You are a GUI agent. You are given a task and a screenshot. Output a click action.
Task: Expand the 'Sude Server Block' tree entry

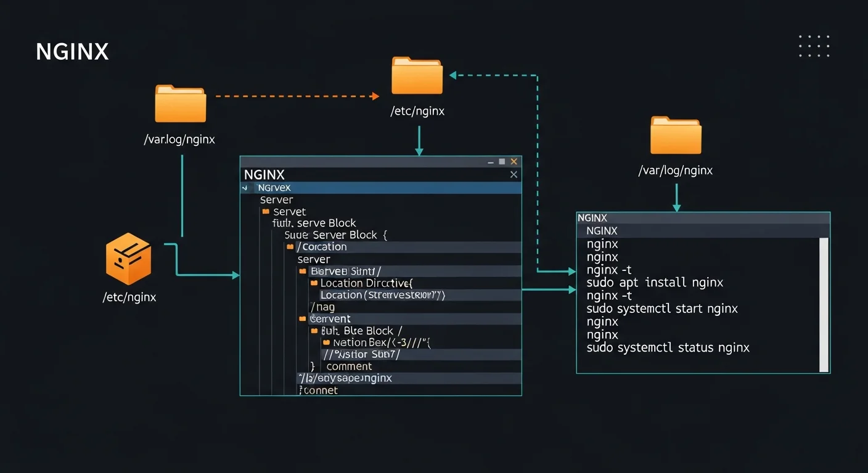point(335,235)
